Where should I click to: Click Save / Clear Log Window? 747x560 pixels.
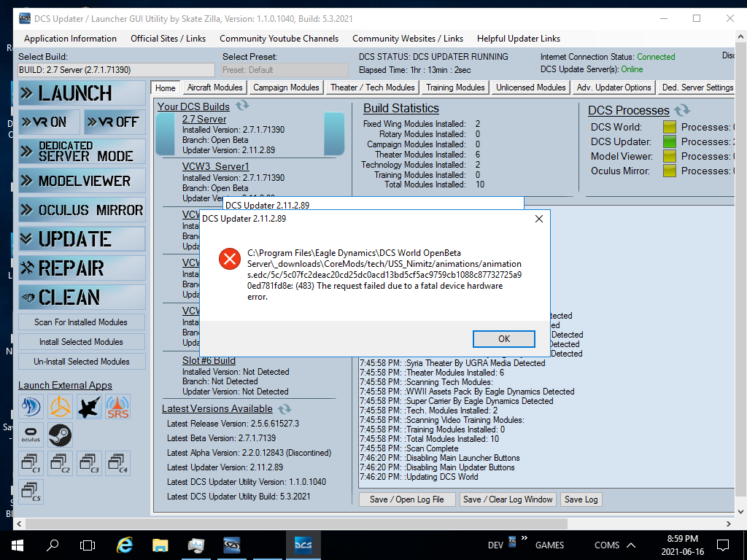coord(508,499)
